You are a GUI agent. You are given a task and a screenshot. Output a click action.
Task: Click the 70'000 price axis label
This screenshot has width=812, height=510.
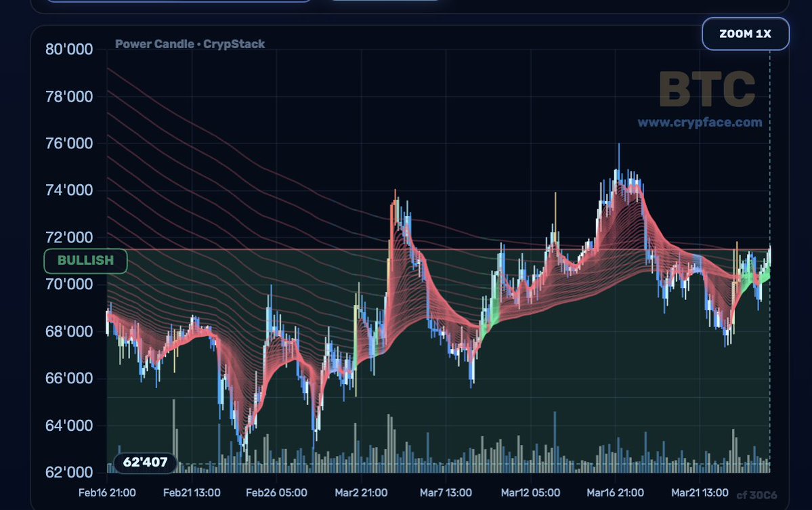69,284
